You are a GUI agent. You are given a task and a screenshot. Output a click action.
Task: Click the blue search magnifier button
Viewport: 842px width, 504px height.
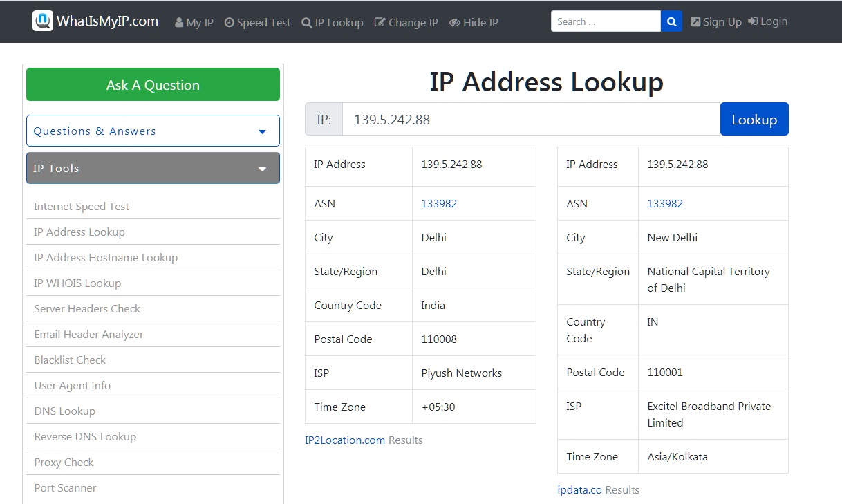pyautogui.click(x=671, y=21)
